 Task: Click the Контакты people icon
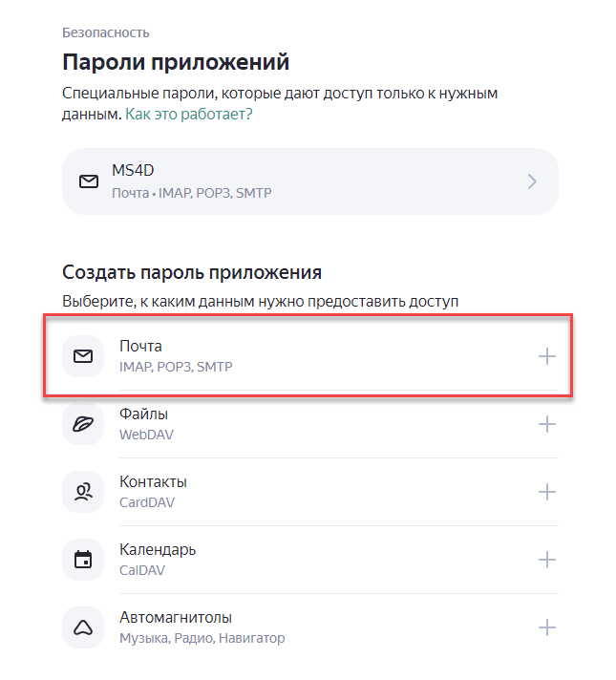[x=83, y=492]
